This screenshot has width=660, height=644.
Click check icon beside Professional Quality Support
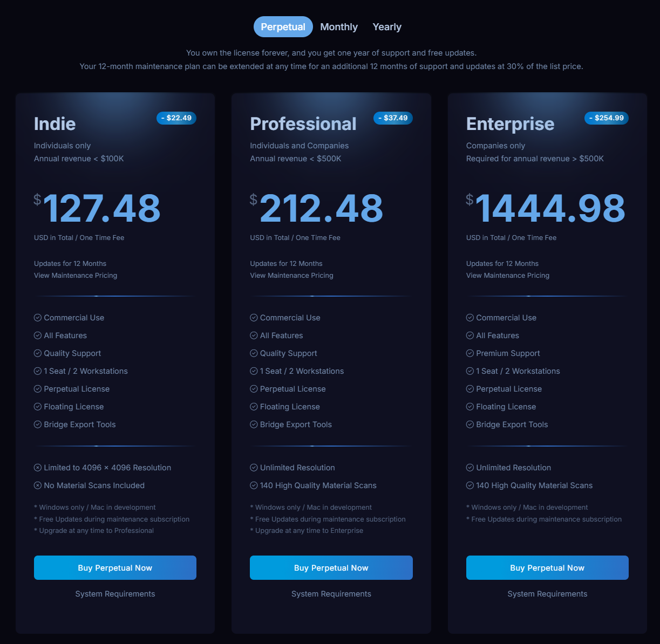point(254,353)
